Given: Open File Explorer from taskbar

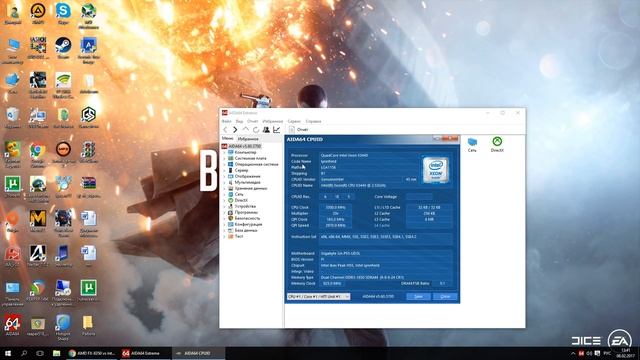Looking at the screenshot, I should pos(56,353).
